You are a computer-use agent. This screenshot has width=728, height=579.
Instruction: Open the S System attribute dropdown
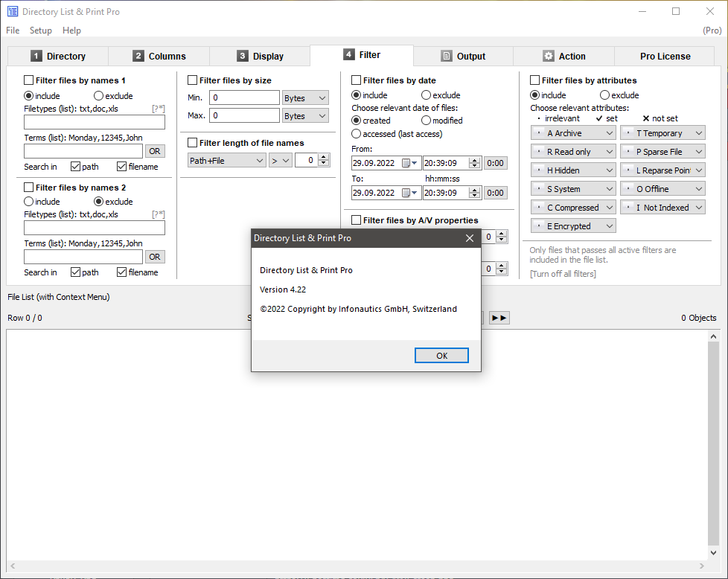point(573,189)
